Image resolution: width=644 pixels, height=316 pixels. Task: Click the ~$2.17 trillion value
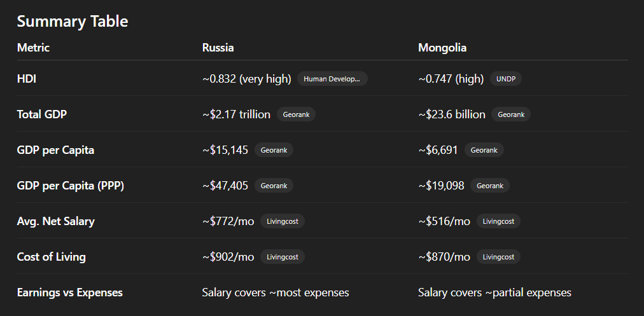(236, 114)
